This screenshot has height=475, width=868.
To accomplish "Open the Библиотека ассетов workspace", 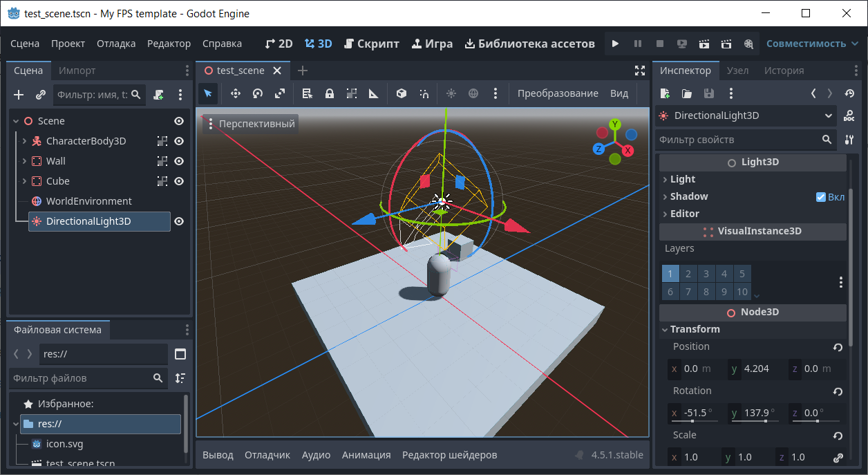I will tap(529, 44).
